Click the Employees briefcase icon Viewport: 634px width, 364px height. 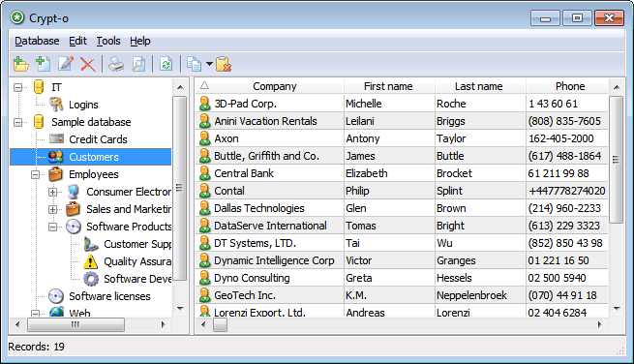pos(56,174)
